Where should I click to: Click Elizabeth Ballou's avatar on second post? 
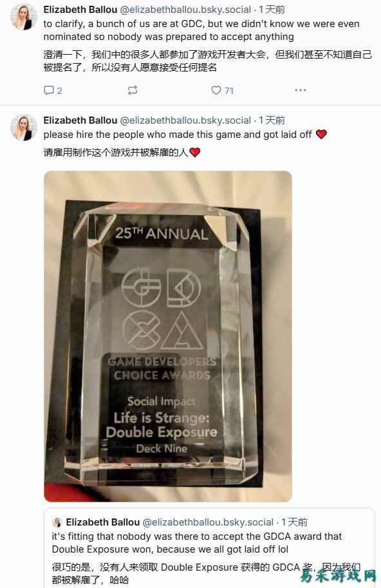(24, 128)
